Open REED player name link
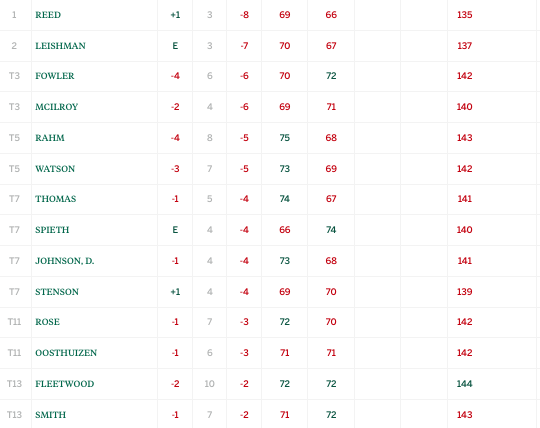 point(48,15)
